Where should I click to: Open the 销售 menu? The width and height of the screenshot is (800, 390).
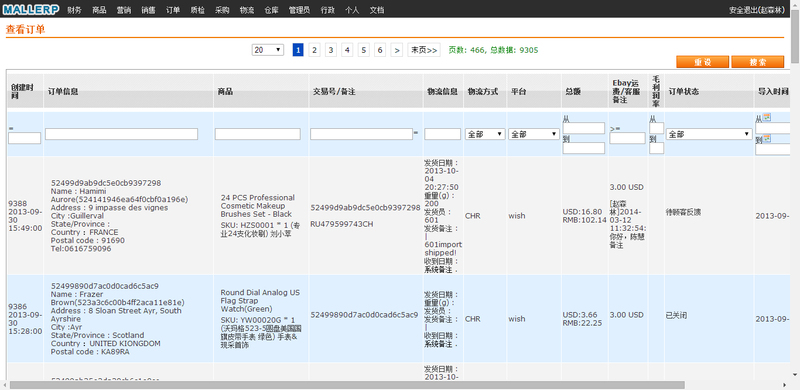[x=148, y=10]
